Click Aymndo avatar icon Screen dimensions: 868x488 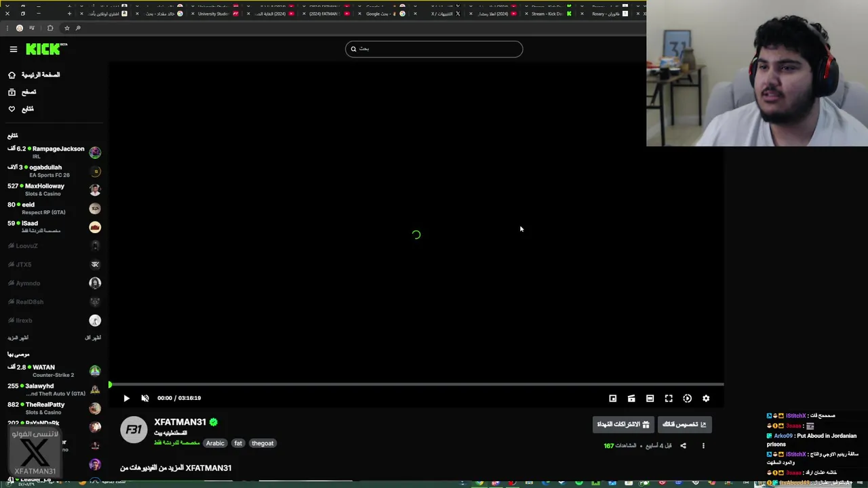click(x=95, y=283)
